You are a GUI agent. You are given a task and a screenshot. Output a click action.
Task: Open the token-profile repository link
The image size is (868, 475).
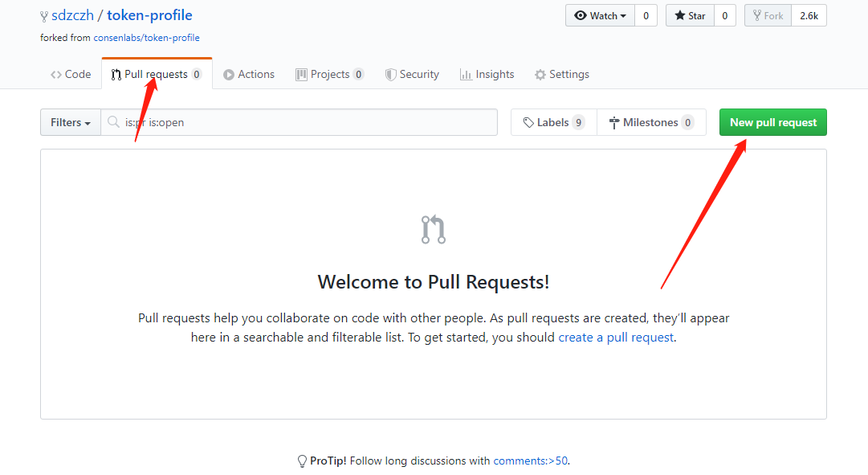click(x=149, y=15)
